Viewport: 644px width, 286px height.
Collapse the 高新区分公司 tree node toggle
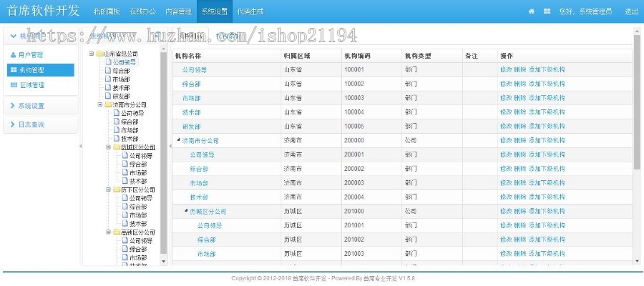click(x=109, y=232)
